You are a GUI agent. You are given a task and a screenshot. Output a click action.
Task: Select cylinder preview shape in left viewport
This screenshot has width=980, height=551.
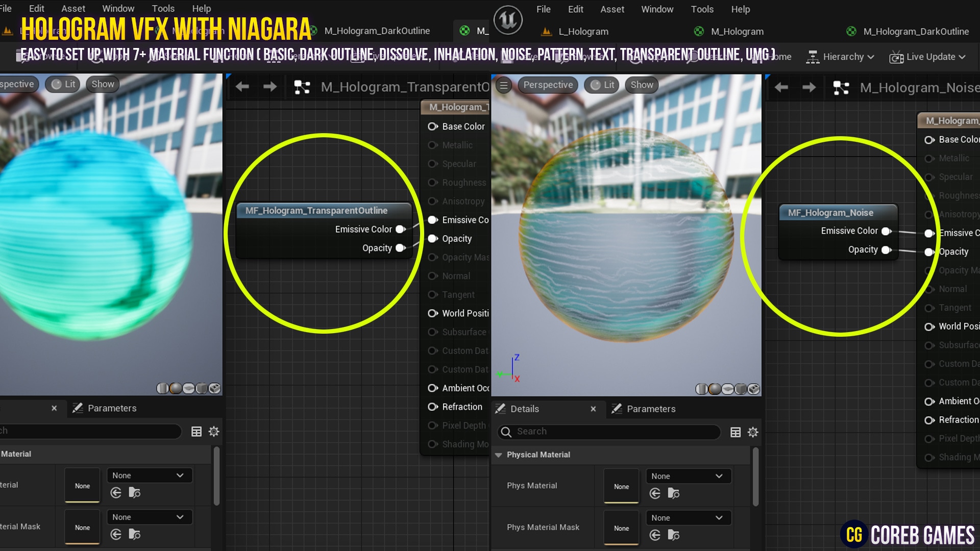[162, 389]
